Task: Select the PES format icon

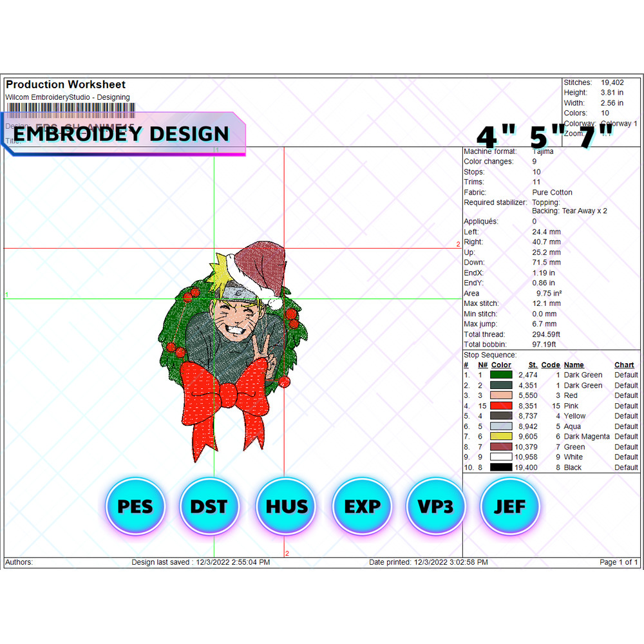Action: [135, 507]
